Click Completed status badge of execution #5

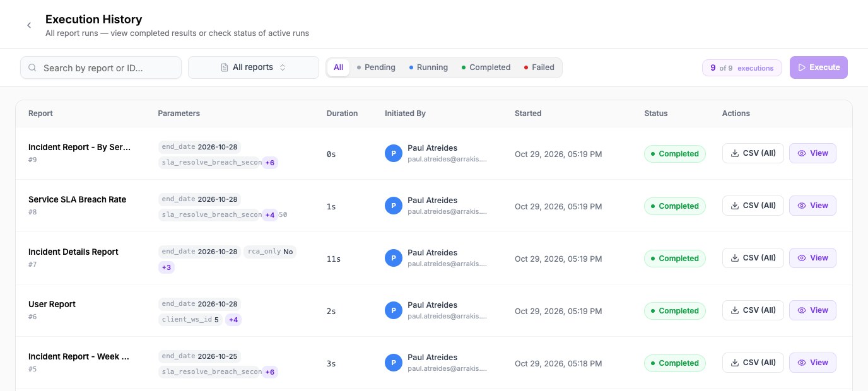[x=674, y=363]
